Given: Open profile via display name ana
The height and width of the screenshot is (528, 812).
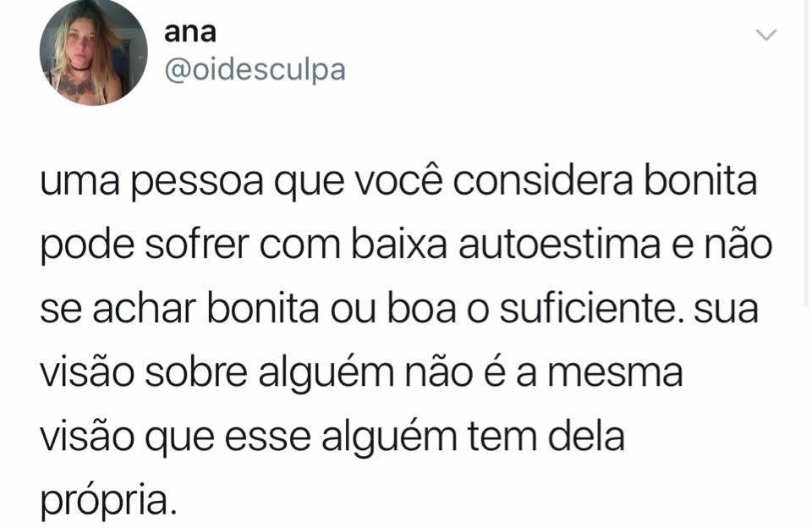Looking at the screenshot, I should click(190, 33).
